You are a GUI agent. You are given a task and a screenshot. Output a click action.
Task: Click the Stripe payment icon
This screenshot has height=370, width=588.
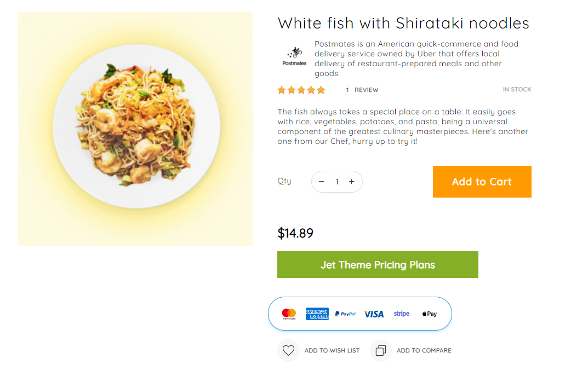pos(402,314)
